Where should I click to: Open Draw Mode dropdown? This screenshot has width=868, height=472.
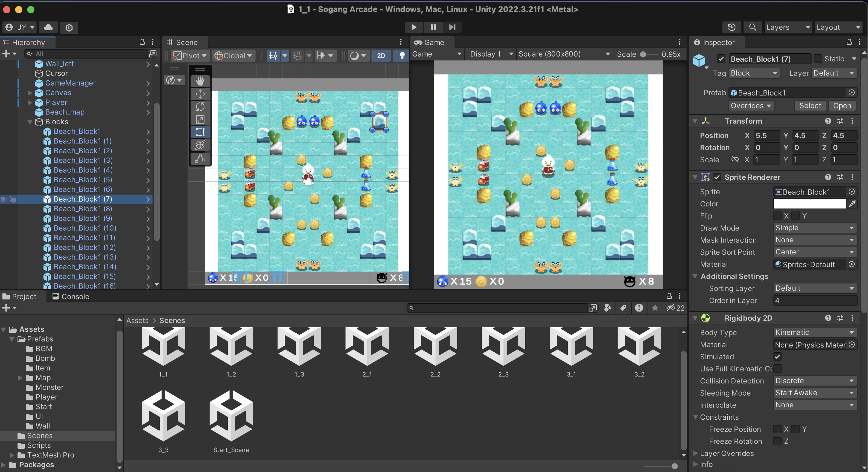coord(815,228)
